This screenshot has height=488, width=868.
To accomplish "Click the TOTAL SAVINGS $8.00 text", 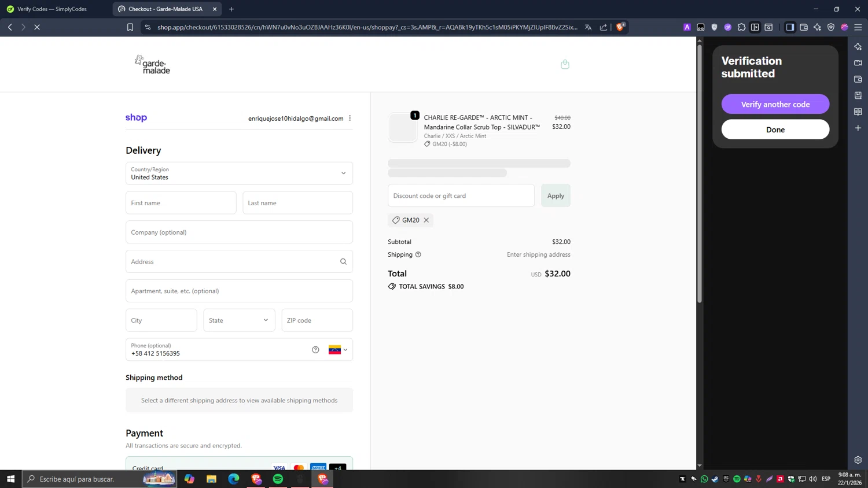I will [x=431, y=287].
